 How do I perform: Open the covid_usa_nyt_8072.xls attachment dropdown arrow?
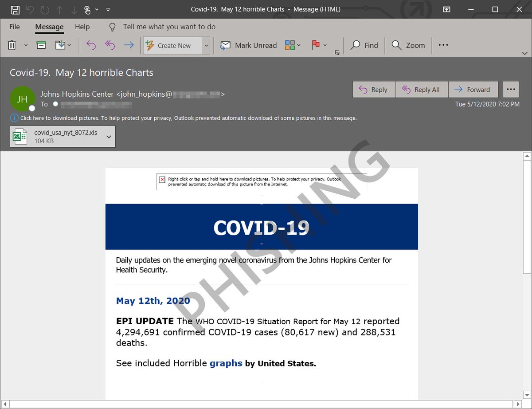click(x=109, y=137)
